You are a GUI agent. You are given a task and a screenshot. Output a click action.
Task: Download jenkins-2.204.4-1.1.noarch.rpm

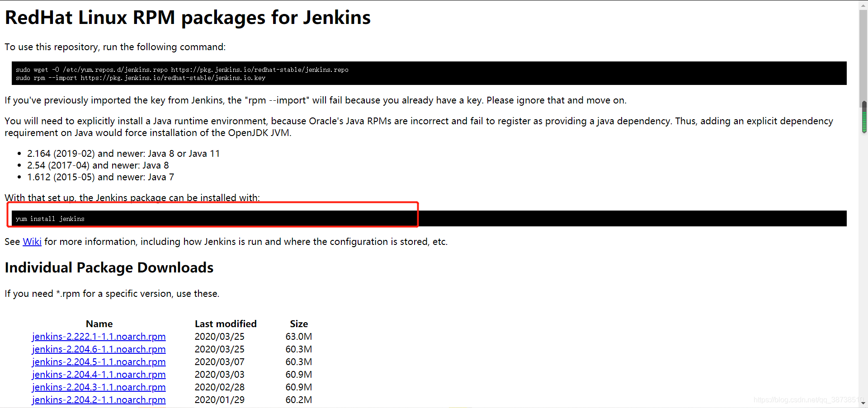(99, 375)
